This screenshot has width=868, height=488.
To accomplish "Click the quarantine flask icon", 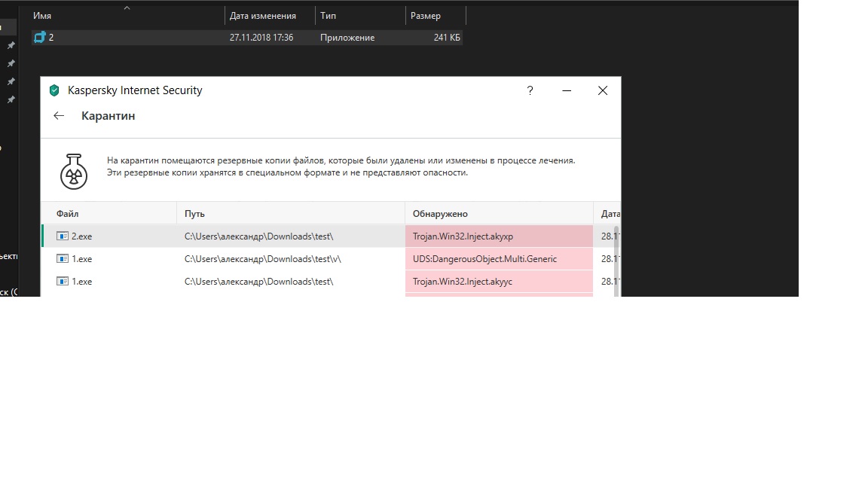I will pyautogui.click(x=74, y=172).
